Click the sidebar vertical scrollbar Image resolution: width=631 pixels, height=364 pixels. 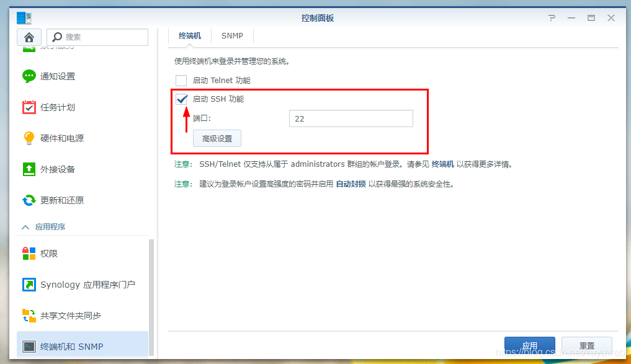[x=151, y=298]
